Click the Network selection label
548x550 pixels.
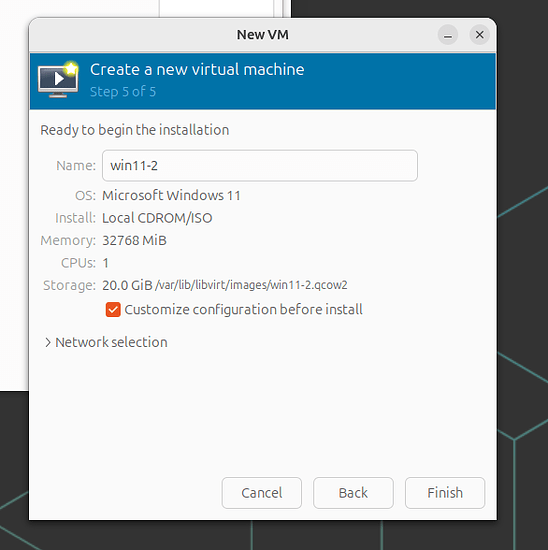pos(111,342)
